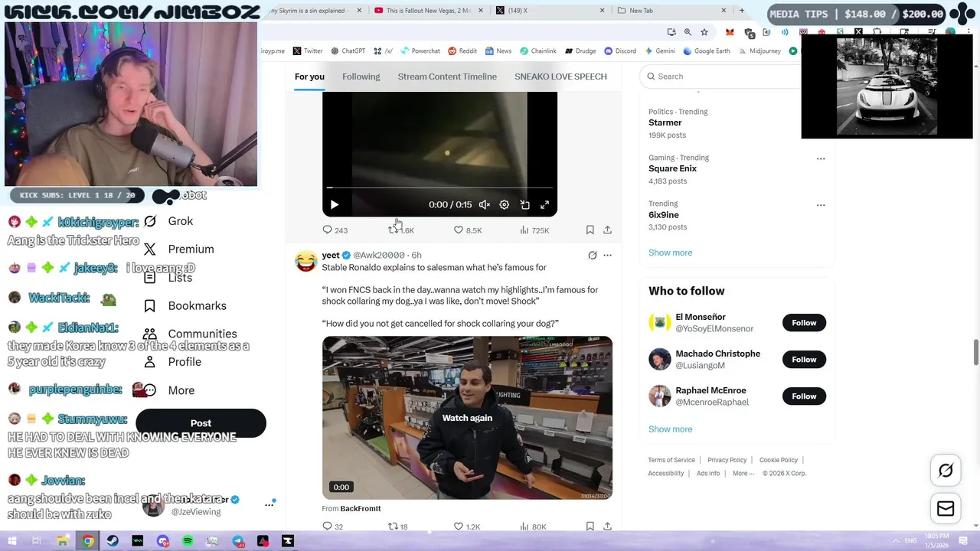View yeet's post analytics showing 80K
This screenshot has height=551, width=980.
pyautogui.click(x=533, y=527)
